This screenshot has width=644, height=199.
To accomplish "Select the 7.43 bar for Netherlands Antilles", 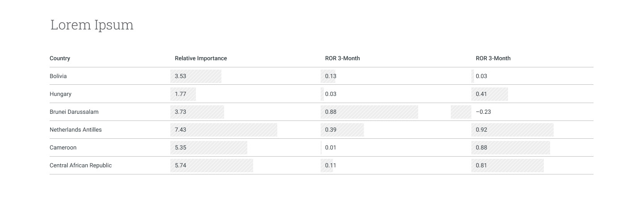I will [x=224, y=130].
